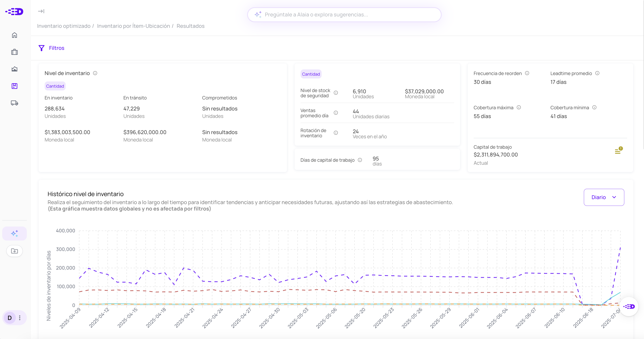Click the 24 Veces en el año value

point(355,131)
